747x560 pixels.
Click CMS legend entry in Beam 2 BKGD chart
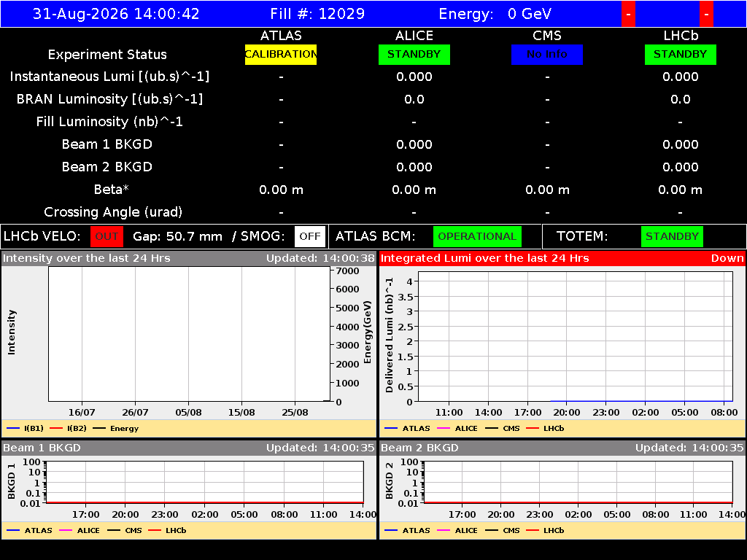(502, 530)
